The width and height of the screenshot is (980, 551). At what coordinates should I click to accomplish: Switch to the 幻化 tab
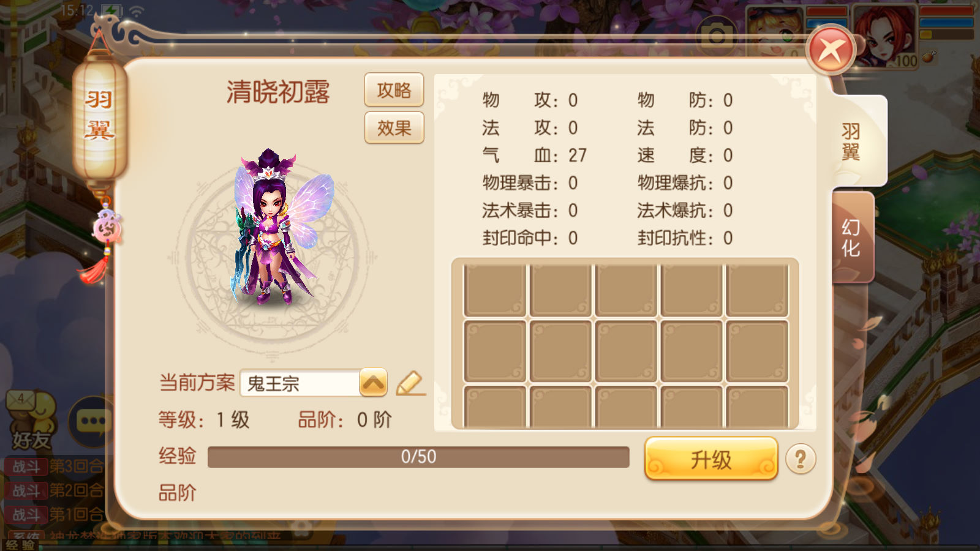[851, 238]
